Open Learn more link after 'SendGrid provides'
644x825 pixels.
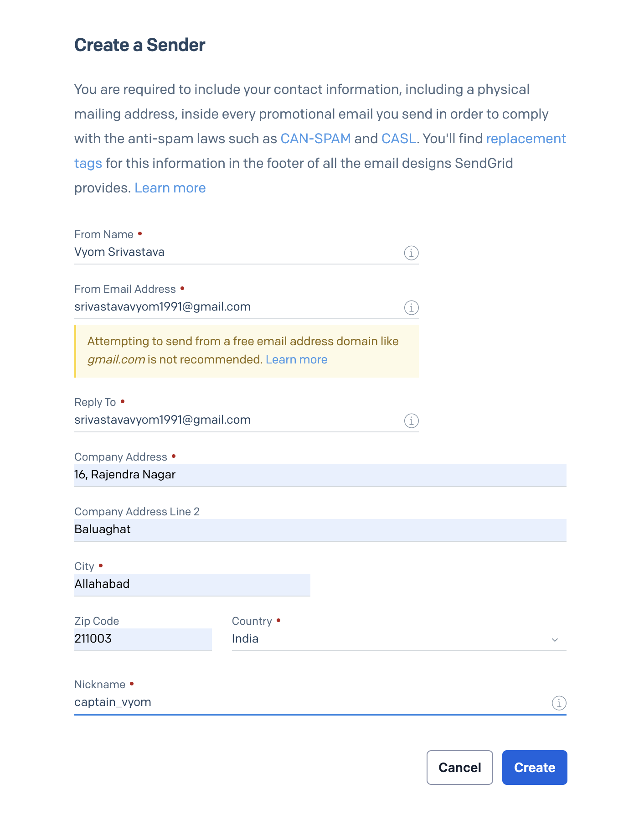pyautogui.click(x=170, y=188)
